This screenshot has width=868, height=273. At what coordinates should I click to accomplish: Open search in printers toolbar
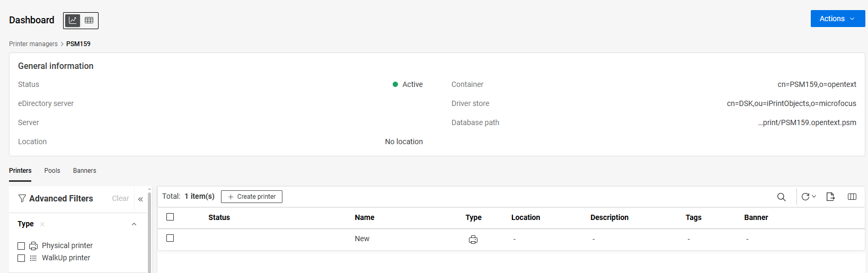[781, 197]
